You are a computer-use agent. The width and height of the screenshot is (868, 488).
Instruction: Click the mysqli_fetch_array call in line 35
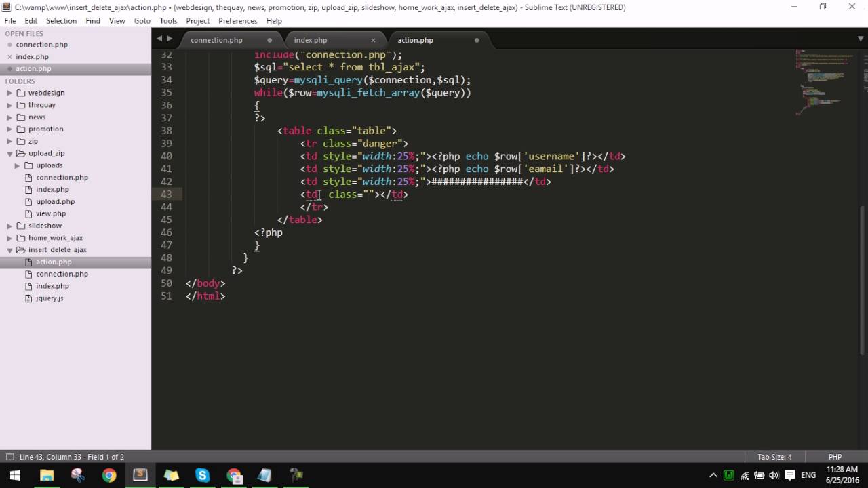tap(367, 93)
